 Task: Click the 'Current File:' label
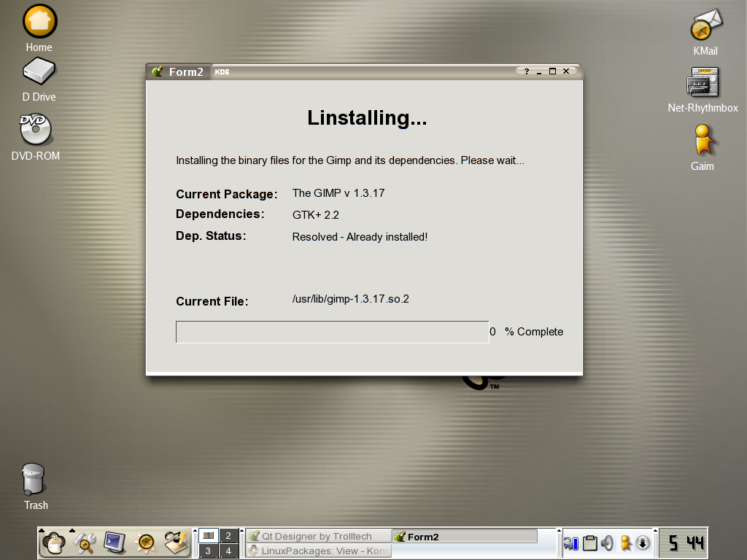point(212,301)
